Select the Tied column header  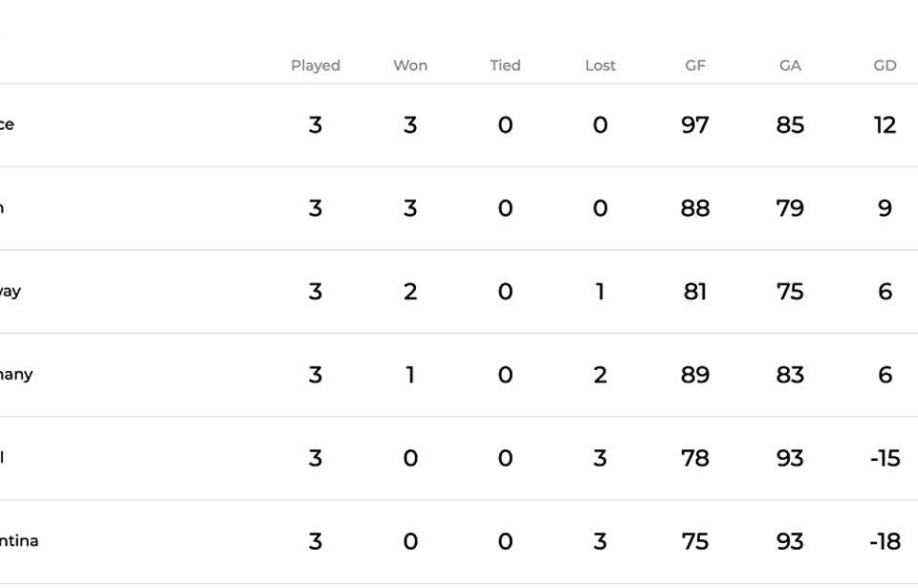pos(505,65)
